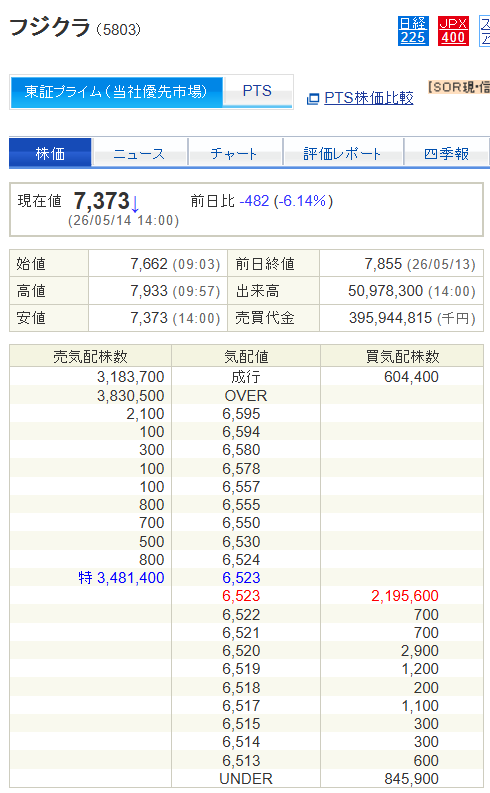Image resolution: width=490 pixels, height=793 pixels.
Task: Click the red buy quantity 2,195,600
Action: [405, 596]
